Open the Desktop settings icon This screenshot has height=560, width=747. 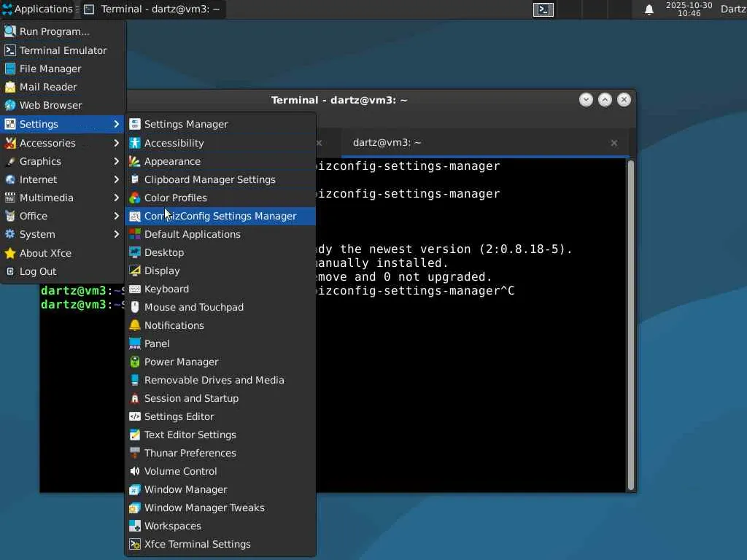click(x=135, y=252)
